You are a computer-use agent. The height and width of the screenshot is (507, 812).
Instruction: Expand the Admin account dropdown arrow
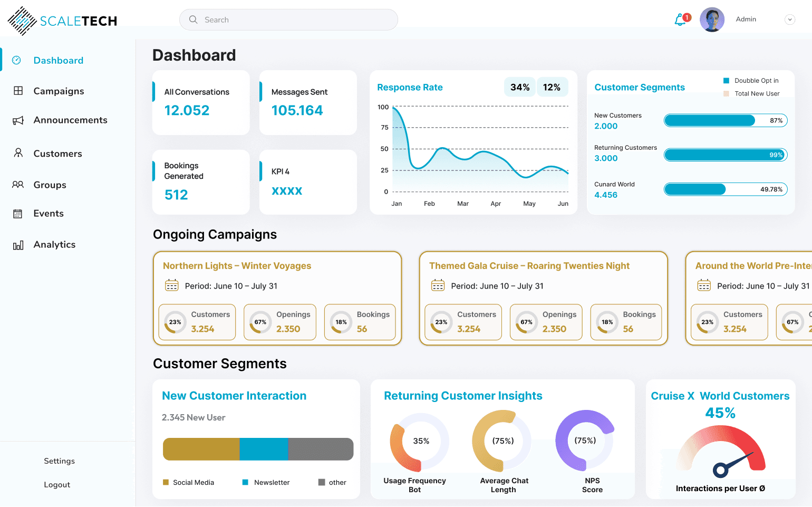pos(790,20)
